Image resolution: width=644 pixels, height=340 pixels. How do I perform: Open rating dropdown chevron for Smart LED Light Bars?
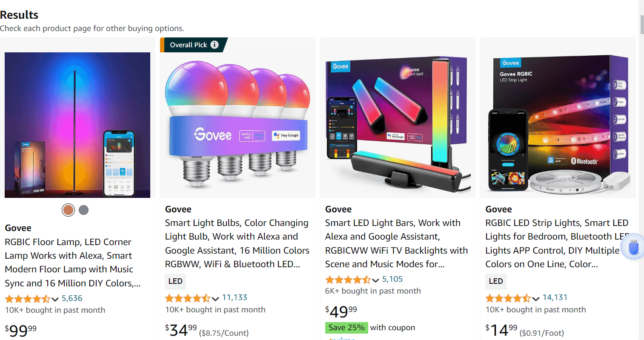[375, 280]
